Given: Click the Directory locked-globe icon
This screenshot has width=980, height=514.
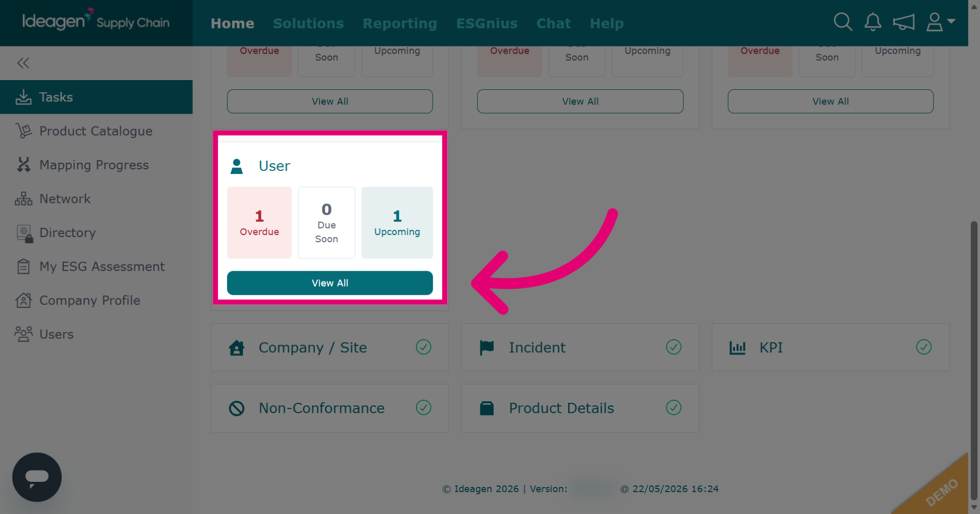Looking at the screenshot, I should pyautogui.click(x=24, y=233).
